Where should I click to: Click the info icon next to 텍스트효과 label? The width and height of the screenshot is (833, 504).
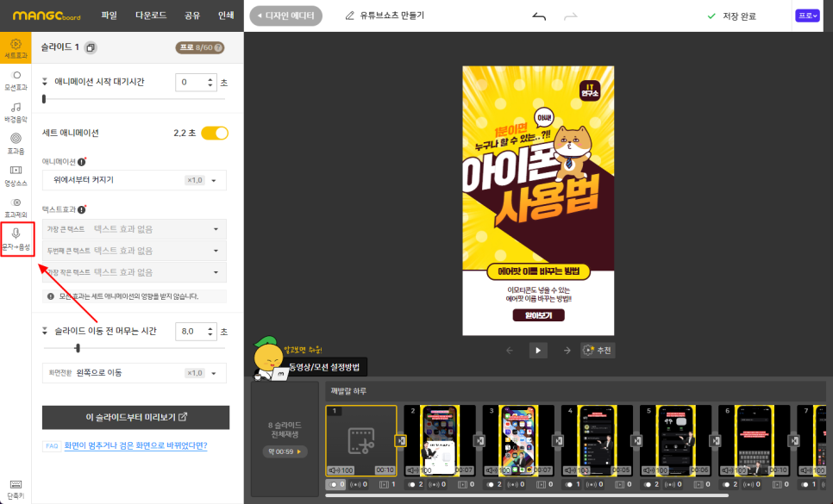coord(82,209)
